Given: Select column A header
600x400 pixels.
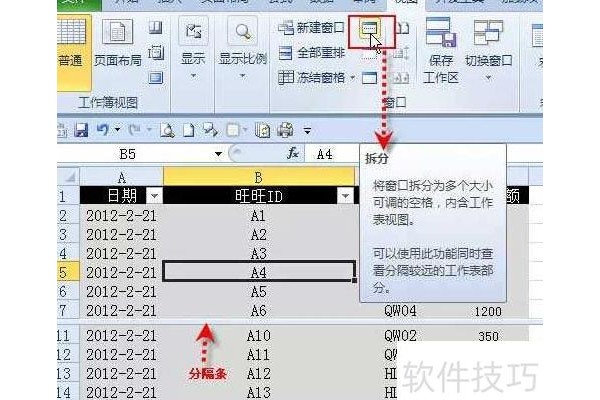Looking at the screenshot, I should click(122, 178).
